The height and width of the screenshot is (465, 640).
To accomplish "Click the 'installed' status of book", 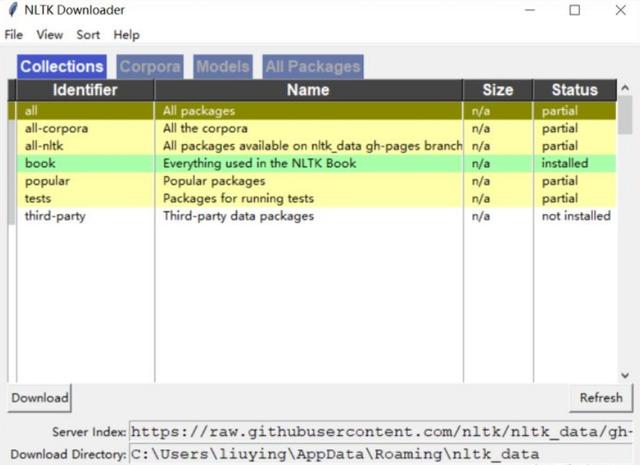I will [565, 163].
